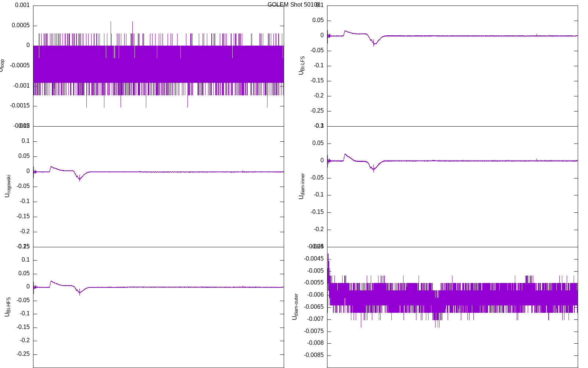588x368 pixels.
Task: Click the negative dip in U_rogowski trace
Action: [79, 179]
